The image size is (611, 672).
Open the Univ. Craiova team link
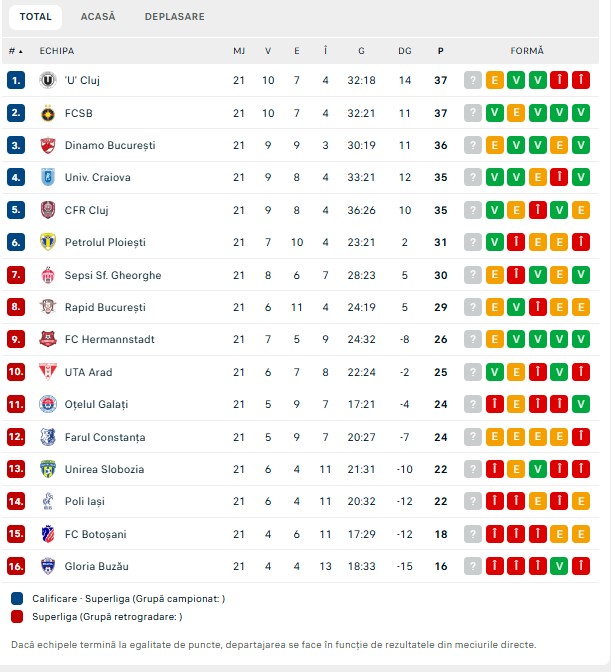[x=97, y=178]
